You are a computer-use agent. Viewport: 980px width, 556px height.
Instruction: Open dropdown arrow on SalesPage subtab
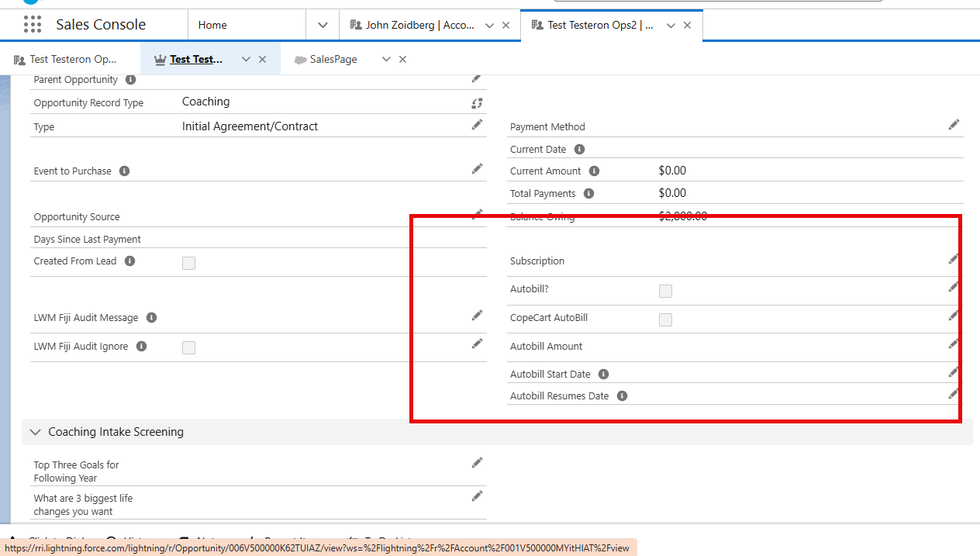386,60
